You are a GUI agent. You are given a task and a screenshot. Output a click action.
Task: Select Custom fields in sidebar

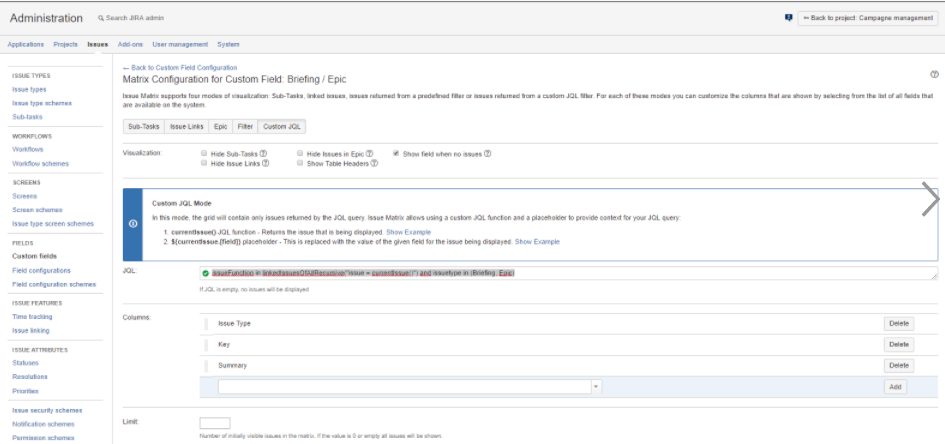tap(34, 257)
